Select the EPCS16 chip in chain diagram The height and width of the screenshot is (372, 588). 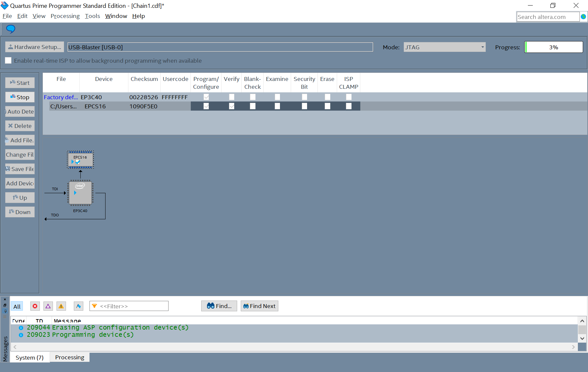[x=80, y=160]
